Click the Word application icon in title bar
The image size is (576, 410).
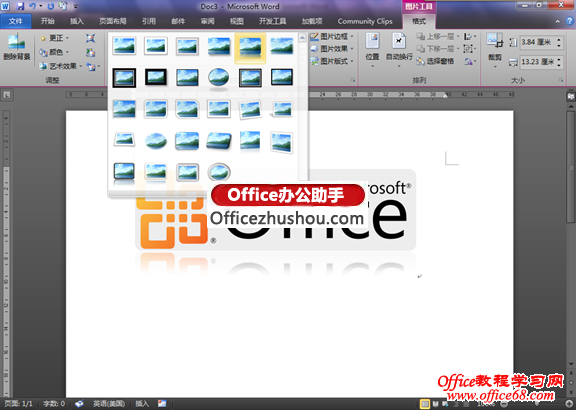point(6,6)
